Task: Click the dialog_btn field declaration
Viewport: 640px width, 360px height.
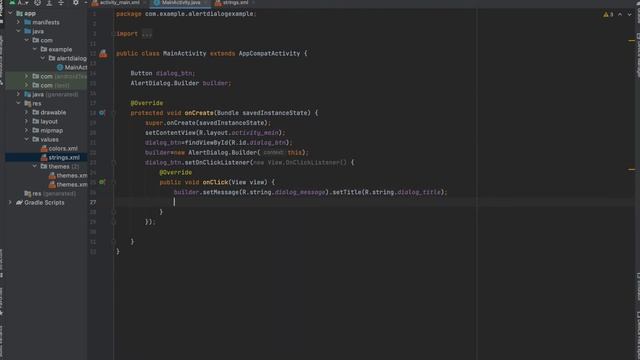Action: tap(174, 73)
